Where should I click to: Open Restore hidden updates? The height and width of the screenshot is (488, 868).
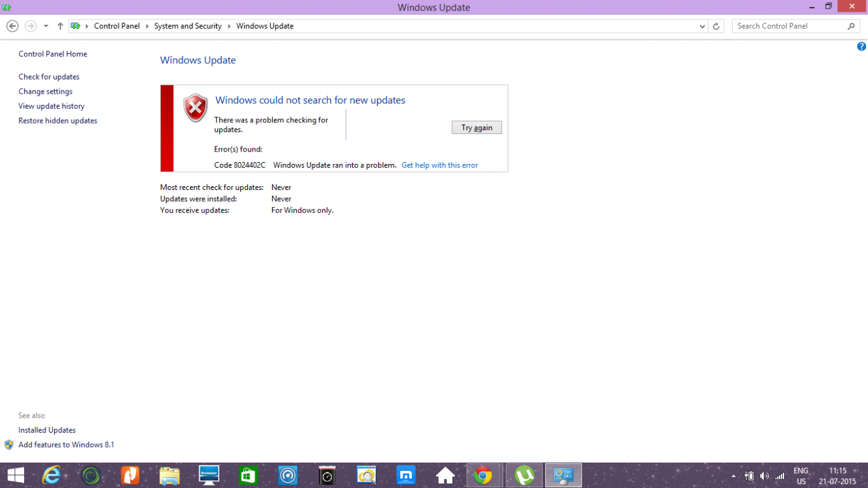click(x=58, y=121)
